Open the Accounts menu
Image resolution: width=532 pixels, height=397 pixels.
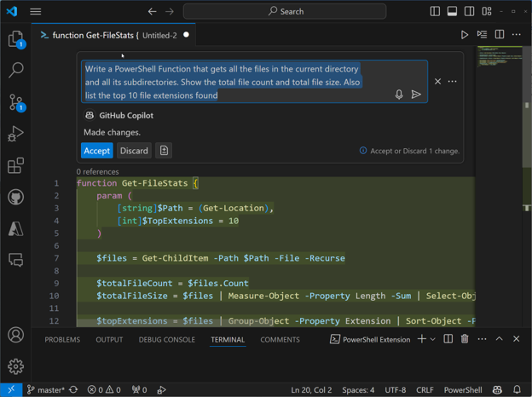click(15, 335)
